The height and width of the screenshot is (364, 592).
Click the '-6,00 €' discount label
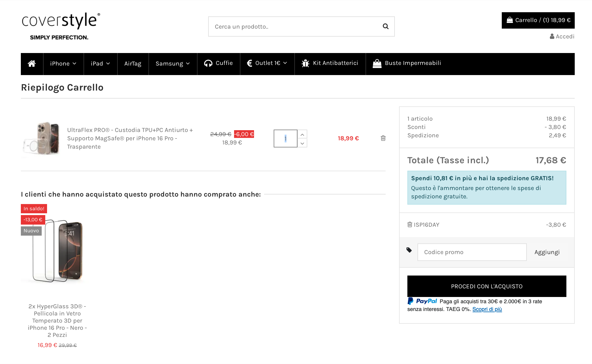click(x=244, y=134)
